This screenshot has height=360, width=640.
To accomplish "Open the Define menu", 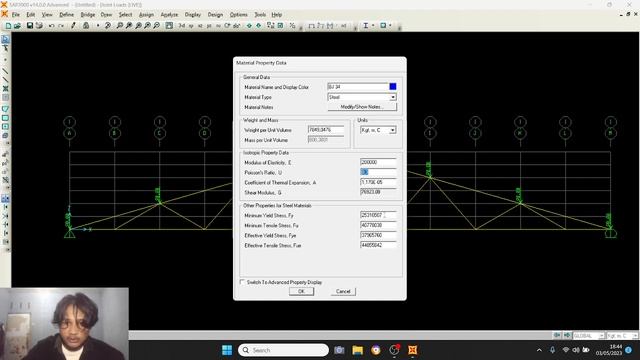I will tap(67, 14).
